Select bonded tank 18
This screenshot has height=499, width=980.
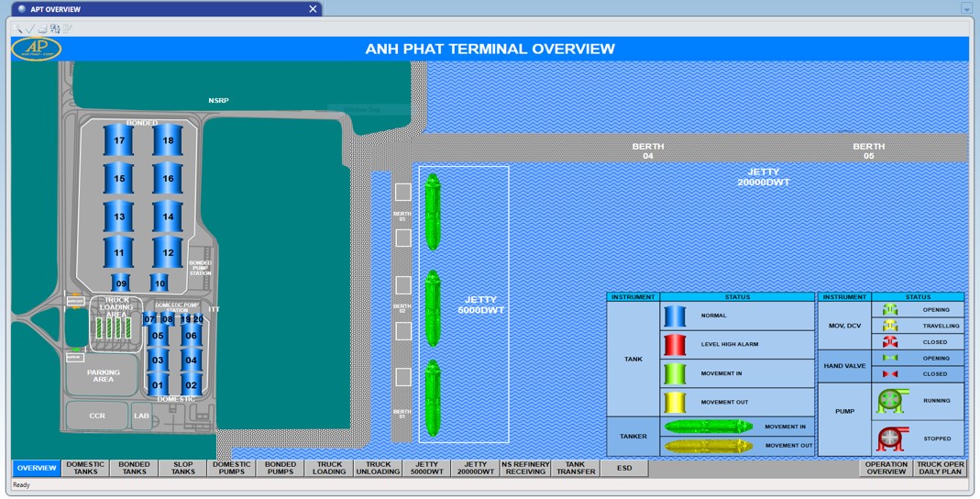168,140
